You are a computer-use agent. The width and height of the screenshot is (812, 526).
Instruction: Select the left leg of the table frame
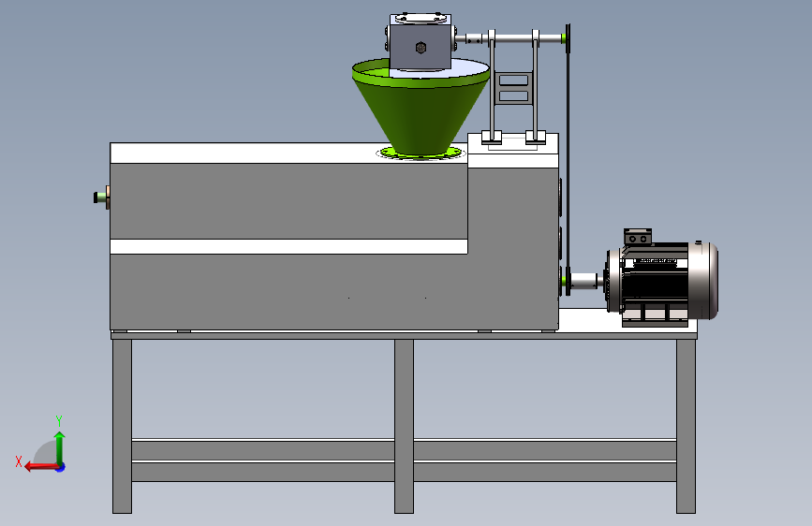[122, 427]
